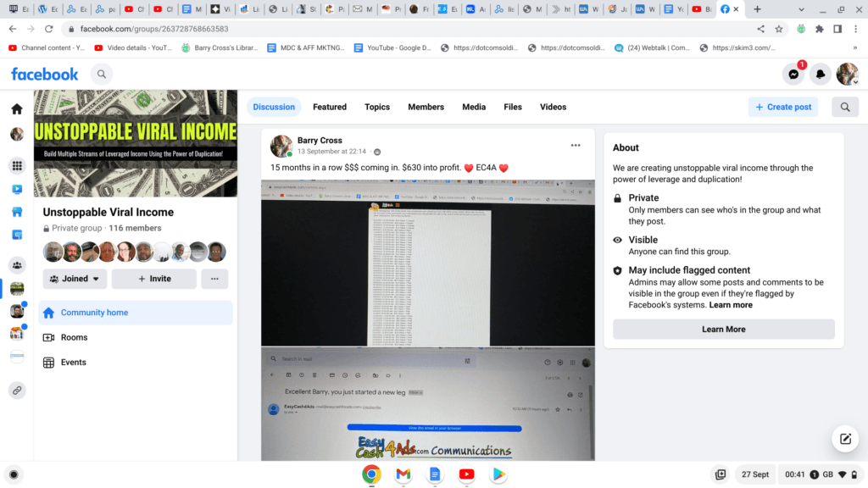Open the 13 September post timestamp
Screen dimensions: 868x488
pos(331,152)
